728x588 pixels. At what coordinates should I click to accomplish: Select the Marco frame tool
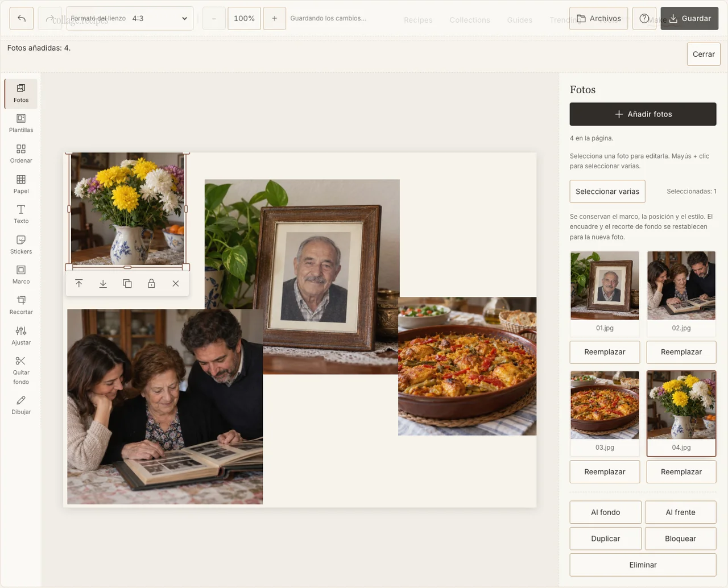click(21, 275)
